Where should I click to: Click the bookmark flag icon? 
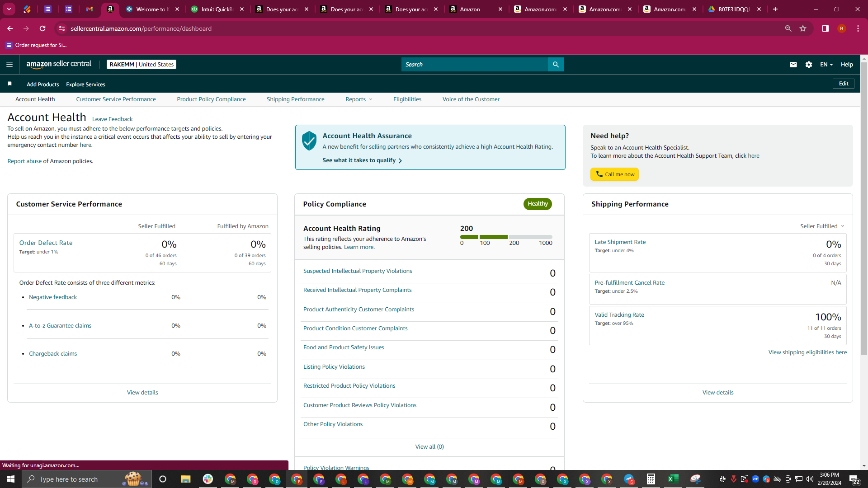tap(9, 84)
